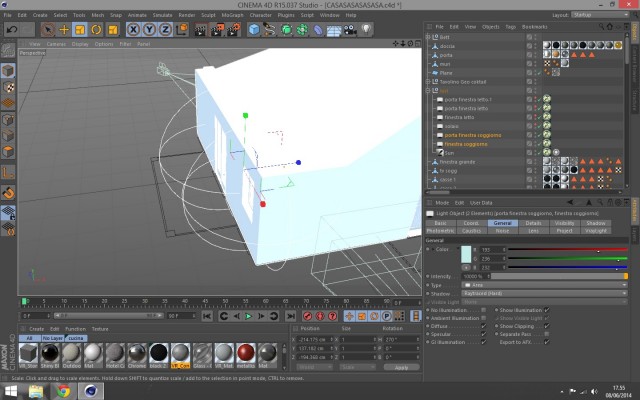The image size is (640, 400).
Task: Toggle the Show Clipping checkbox
Action: (547, 326)
